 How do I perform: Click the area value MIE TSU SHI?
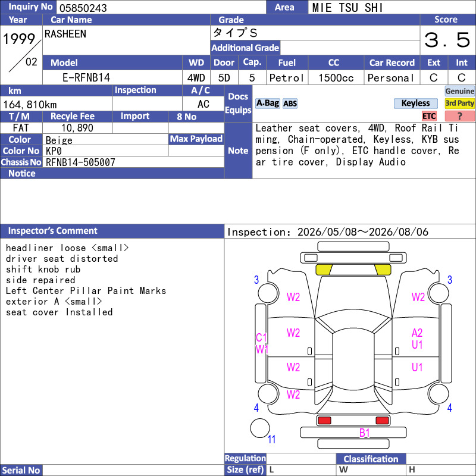click(347, 8)
